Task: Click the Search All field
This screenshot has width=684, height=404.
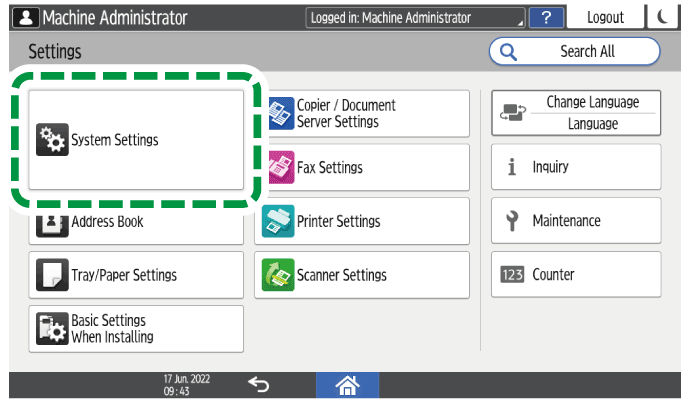Action: tap(574, 51)
